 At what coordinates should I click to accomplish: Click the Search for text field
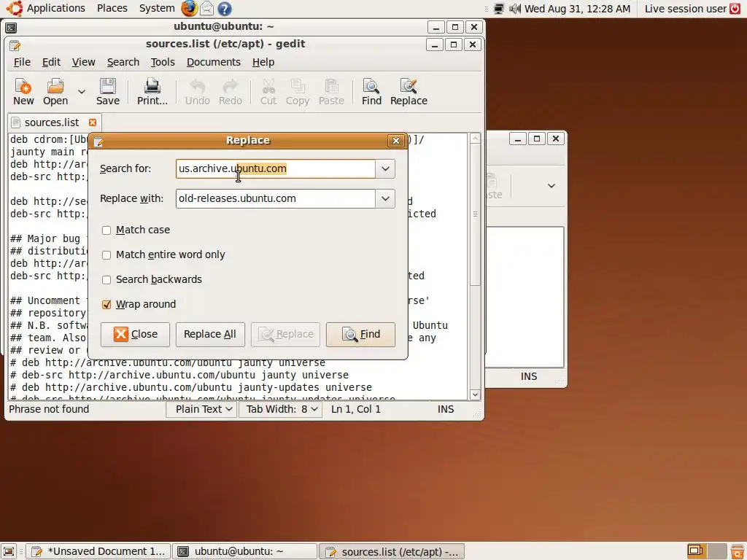tap(275, 168)
